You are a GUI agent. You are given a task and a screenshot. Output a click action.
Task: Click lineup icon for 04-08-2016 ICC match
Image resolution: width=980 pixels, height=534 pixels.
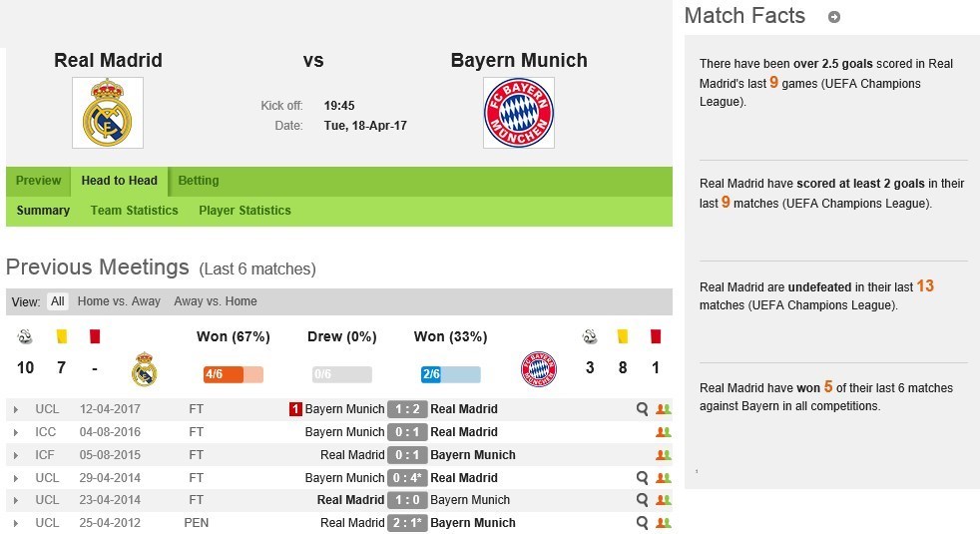coord(663,432)
